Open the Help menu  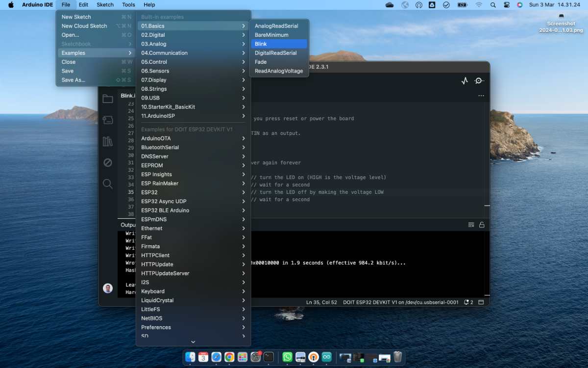(x=149, y=5)
